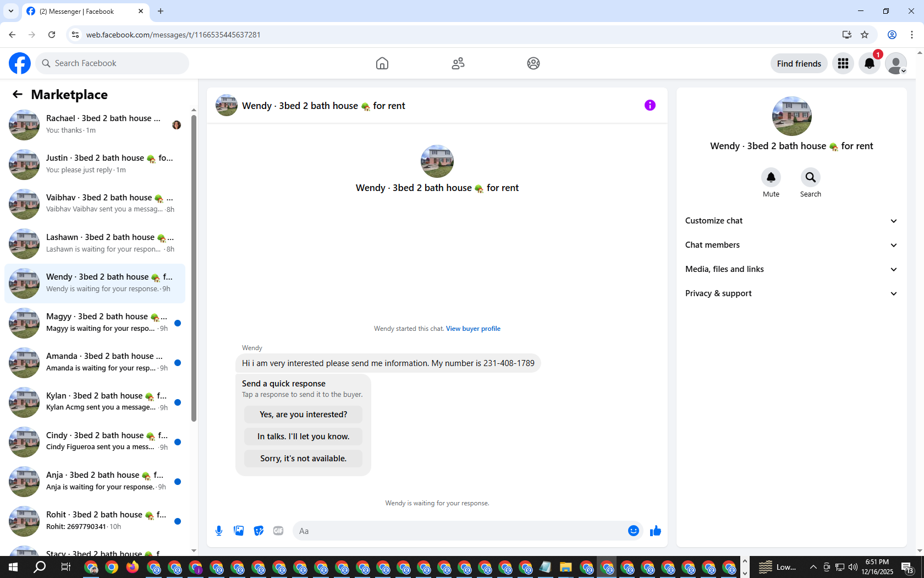Focus the Search Facebook field
This screenshot has width=924, height=578.
tap(112, 63)
